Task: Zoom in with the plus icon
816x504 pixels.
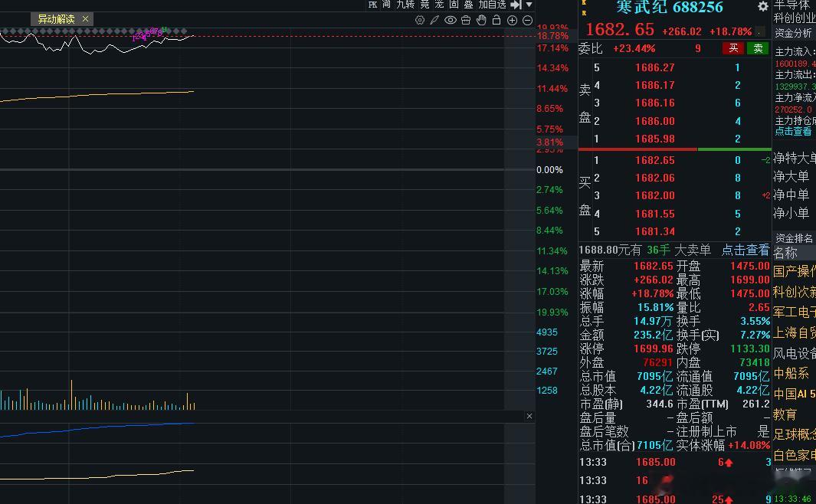Action: [512, 20]
